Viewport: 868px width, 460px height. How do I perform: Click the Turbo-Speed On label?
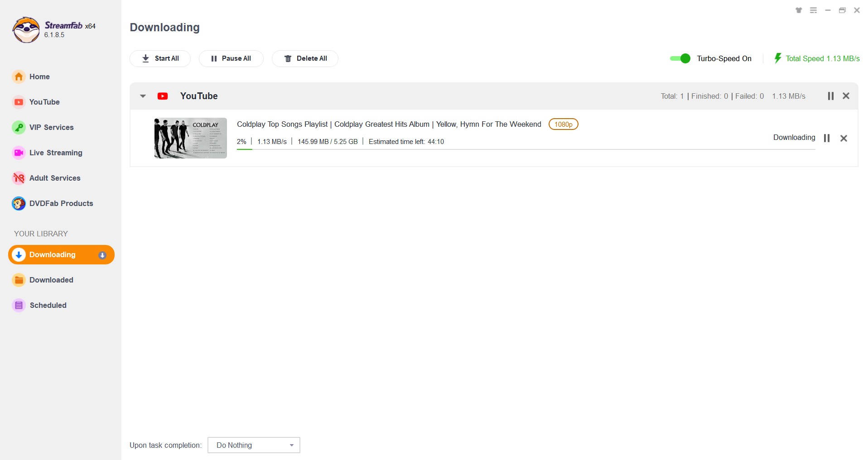point(724,58)
